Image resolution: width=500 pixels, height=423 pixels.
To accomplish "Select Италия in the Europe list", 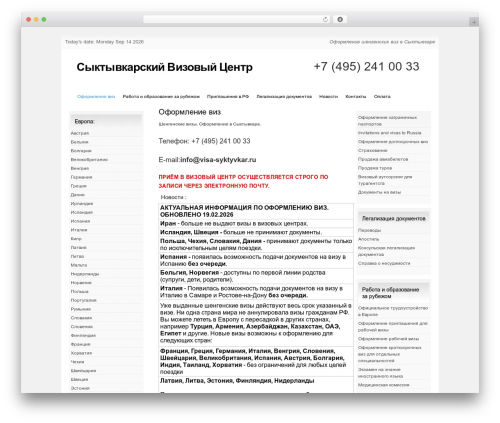I will click(79, 230).
